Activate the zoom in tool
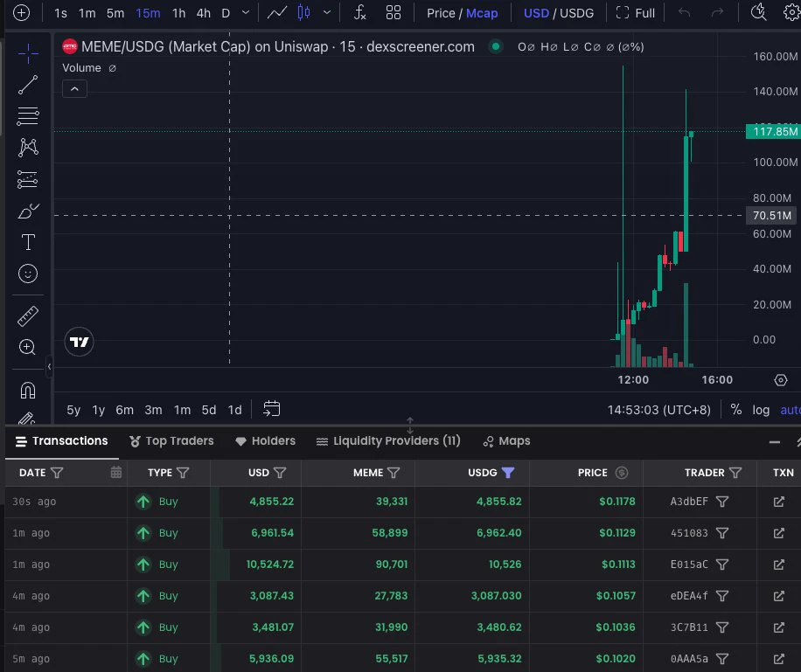801x672 pixels. pos(27,347)
